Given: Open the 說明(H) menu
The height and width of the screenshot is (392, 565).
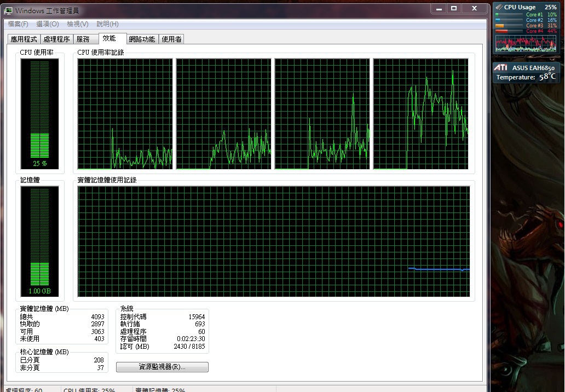Looking at the screenshot, I should [x=107, y=24].
